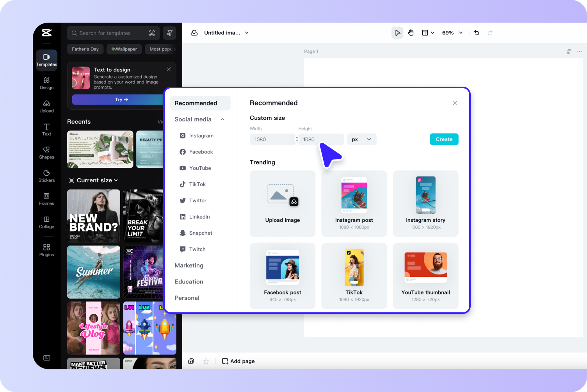Switch to the Education category
The height and width of the screenshot is (392, 587).
pyautogui.click(x=189, y=282)
